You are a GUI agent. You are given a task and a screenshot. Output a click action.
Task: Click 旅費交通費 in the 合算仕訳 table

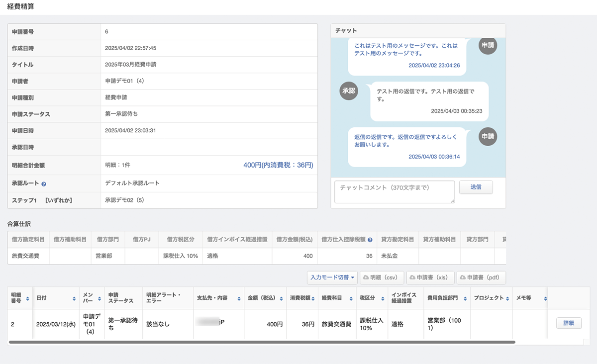click(24, 256)
